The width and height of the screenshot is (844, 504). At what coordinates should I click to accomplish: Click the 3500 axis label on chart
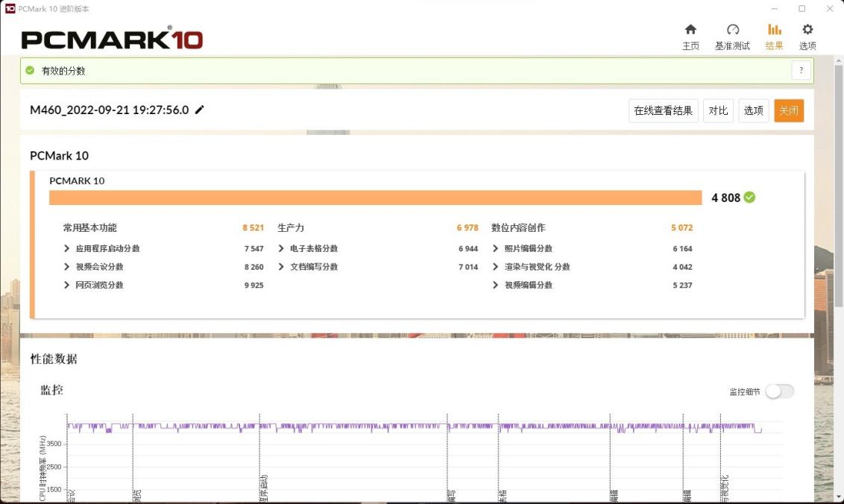(54, 444)
